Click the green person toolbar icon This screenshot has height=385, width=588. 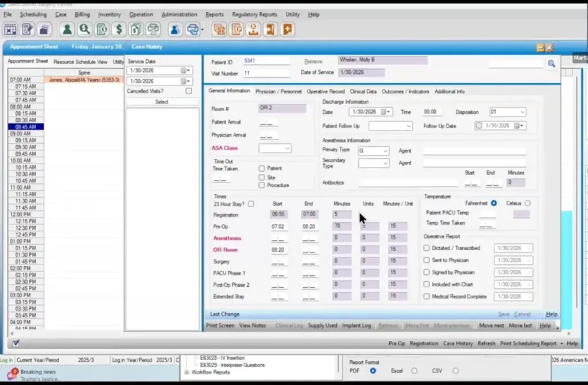(x=67, y=29)
